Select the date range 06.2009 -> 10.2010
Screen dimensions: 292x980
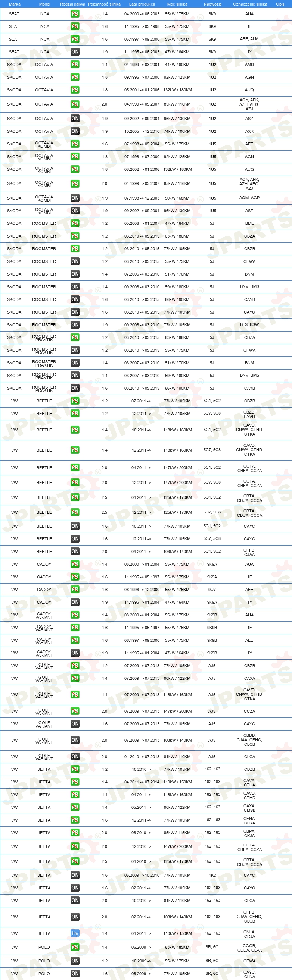pyautogui.click(x=142, y=875)
